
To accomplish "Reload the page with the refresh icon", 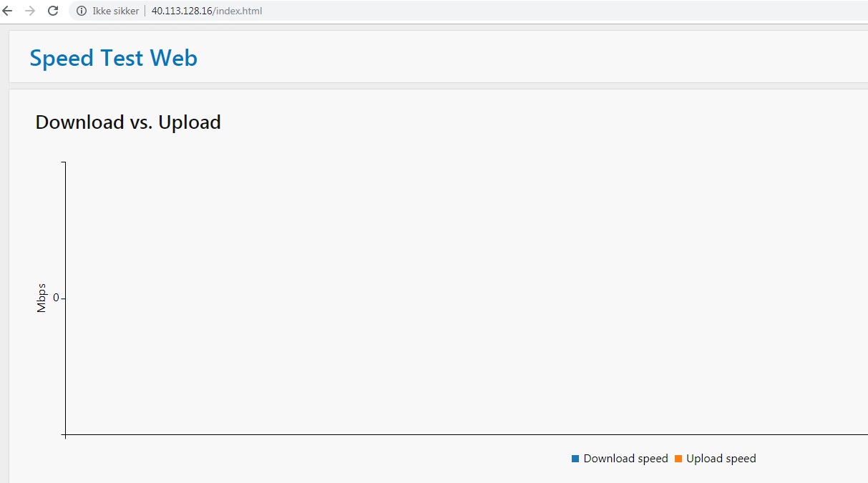I will click(52, 11).
